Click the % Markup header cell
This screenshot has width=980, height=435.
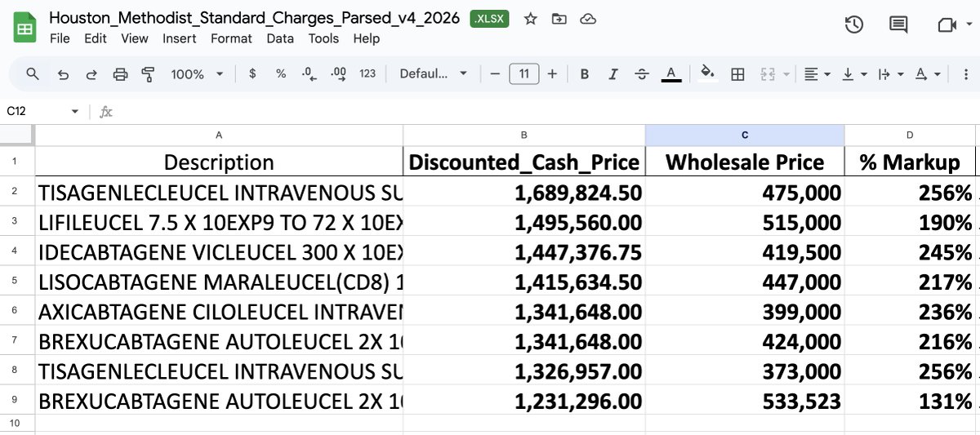(910, 162)
